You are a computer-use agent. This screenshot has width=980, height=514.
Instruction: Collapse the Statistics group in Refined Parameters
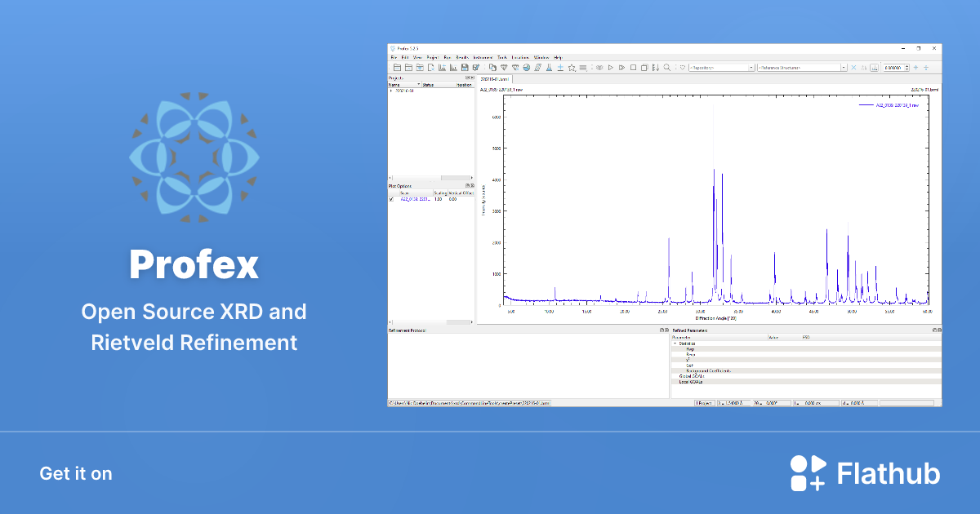675,343
